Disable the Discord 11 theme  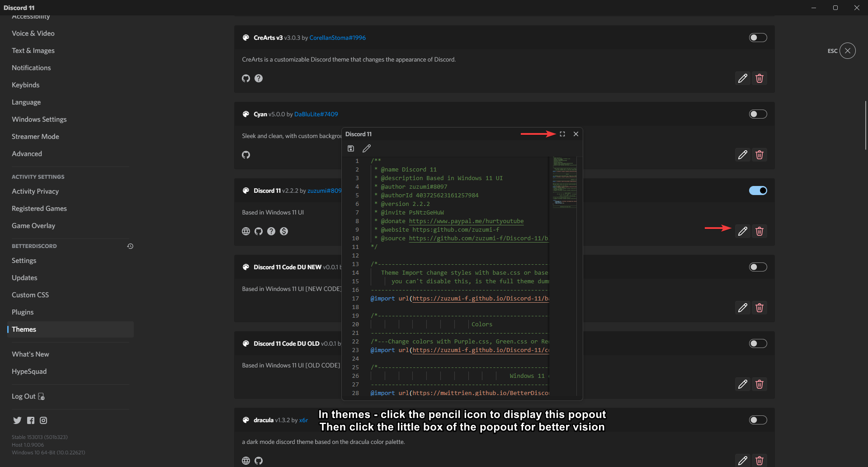coord(758,191)
